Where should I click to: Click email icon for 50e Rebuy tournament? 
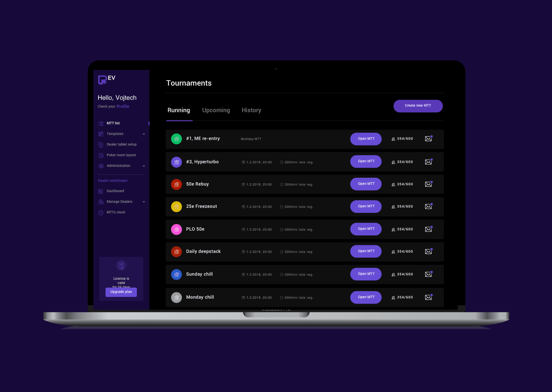[x=429, y=184]
